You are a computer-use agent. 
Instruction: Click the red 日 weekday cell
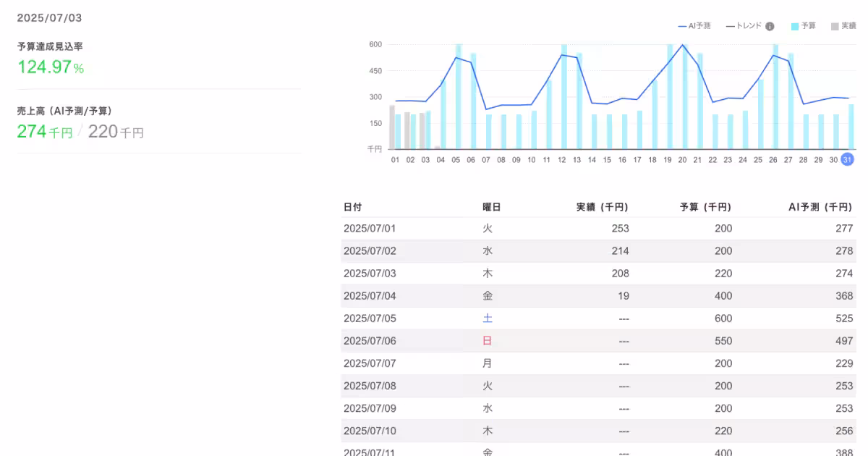[488, 341]
